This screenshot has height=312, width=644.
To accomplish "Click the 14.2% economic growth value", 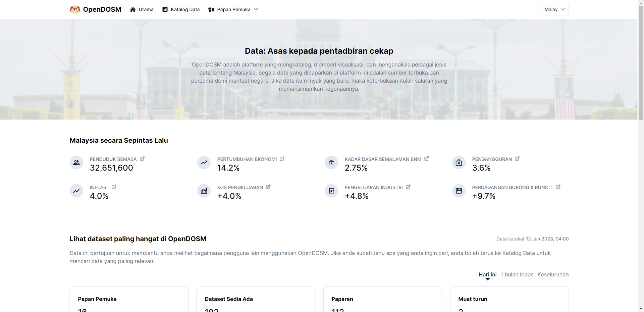I will click(228, 168).
